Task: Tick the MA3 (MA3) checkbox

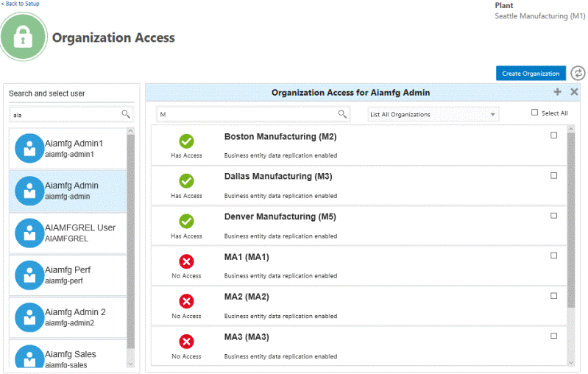Action: tap(553, 336)
